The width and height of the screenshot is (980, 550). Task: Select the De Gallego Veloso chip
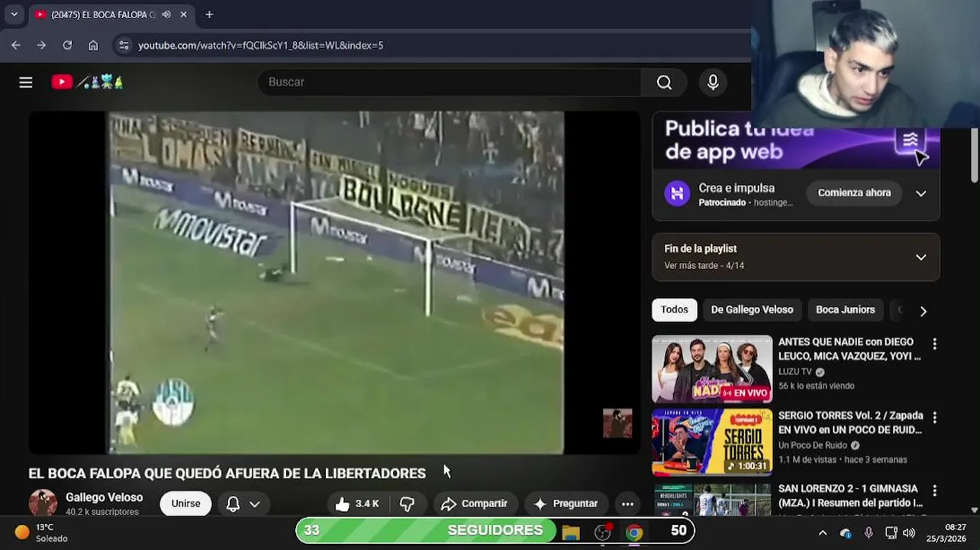[x=752, y=309]
